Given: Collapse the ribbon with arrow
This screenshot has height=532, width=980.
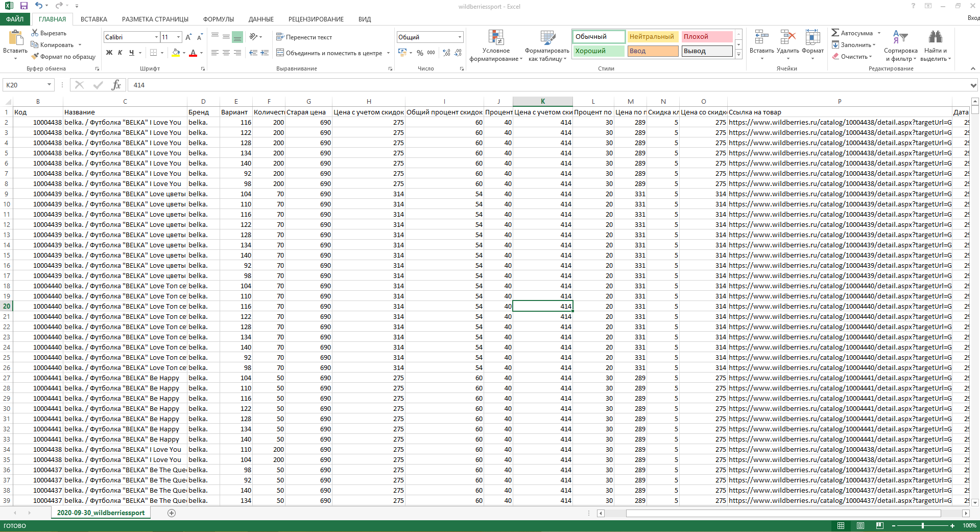Looking at the screenshot, I should pos(973,68).
